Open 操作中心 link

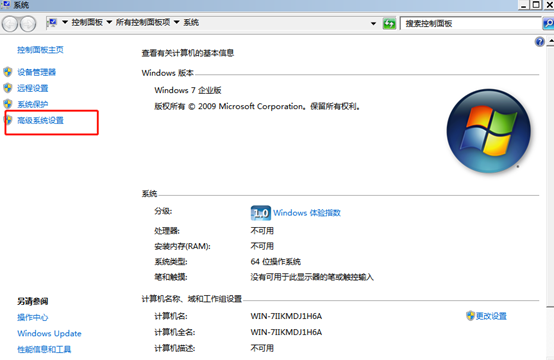33,317
